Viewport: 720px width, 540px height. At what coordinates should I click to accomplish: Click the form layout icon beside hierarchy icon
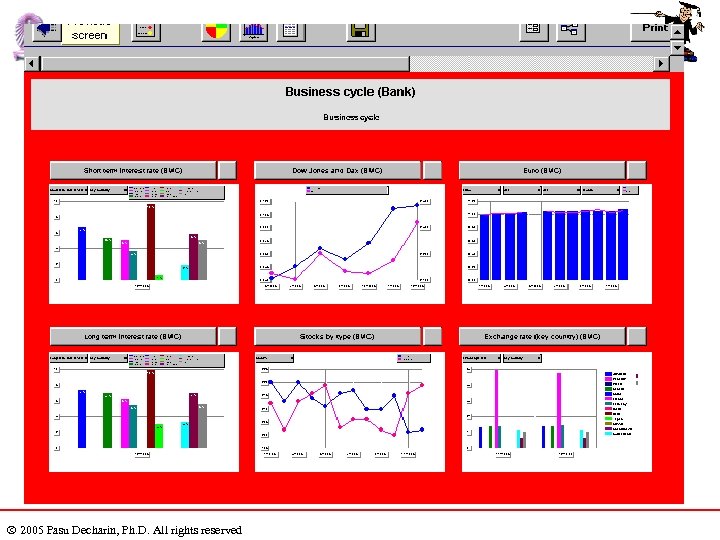(534, 31)
